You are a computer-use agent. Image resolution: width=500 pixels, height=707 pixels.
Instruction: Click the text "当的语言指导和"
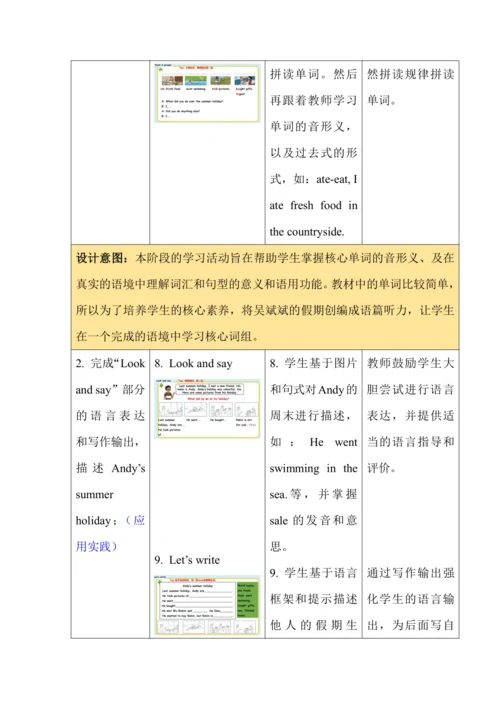(x=410, y=442)
